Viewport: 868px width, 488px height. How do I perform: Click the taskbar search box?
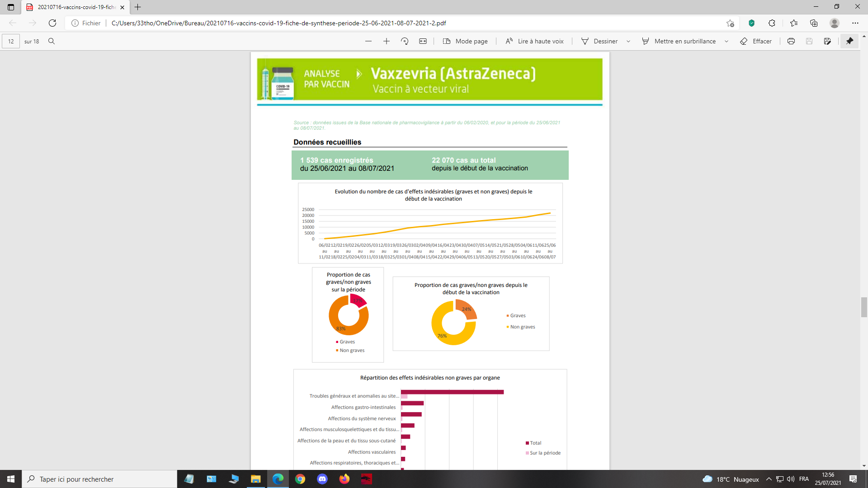tap(99, 479)
